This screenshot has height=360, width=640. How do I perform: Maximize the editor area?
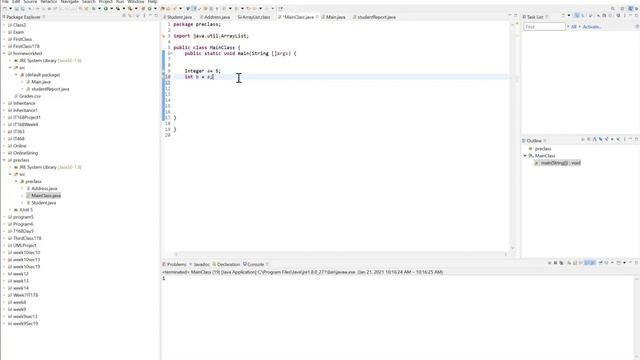click(x=516, y=15)
